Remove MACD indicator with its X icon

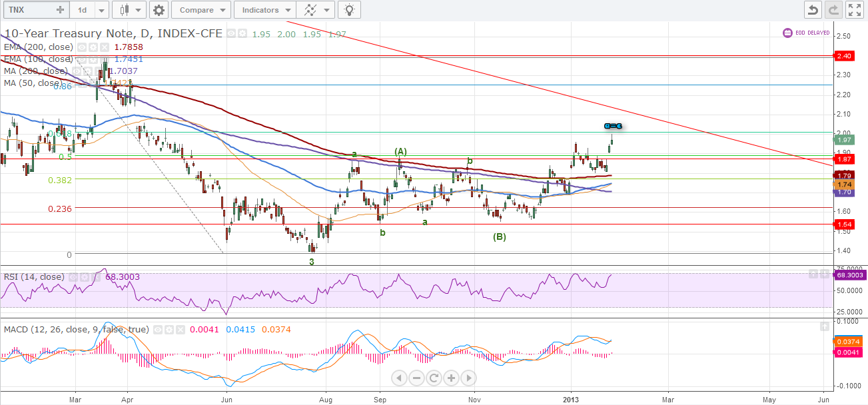click(x=181, y=329)
